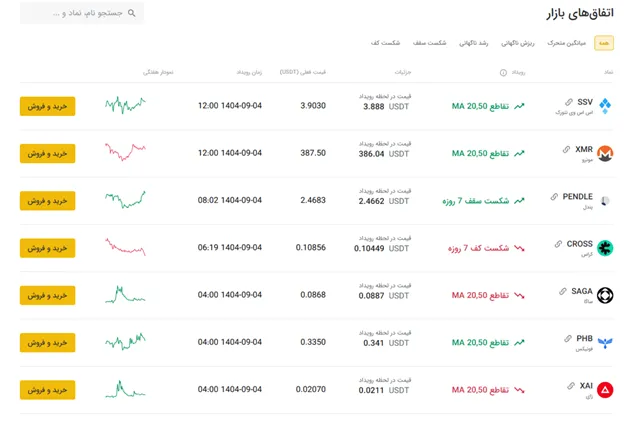Click the XMR symbol name

point(584,149)
